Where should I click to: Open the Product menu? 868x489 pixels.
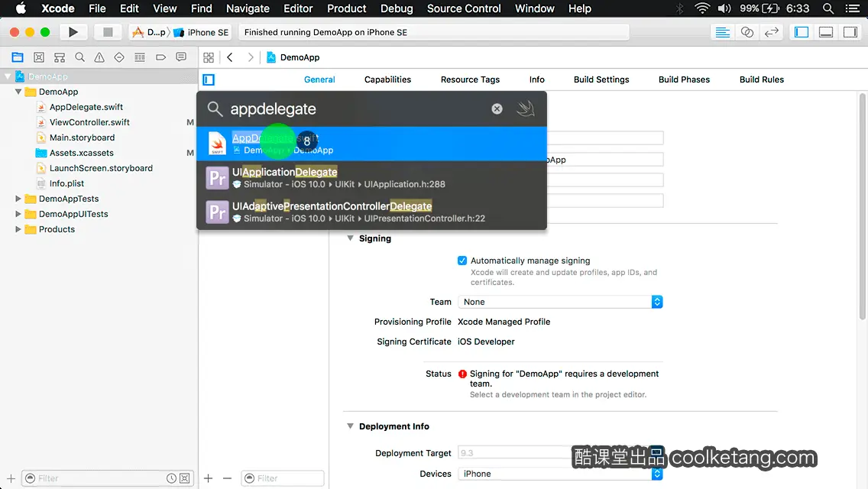pyautogui.click(x=347, y=8)
